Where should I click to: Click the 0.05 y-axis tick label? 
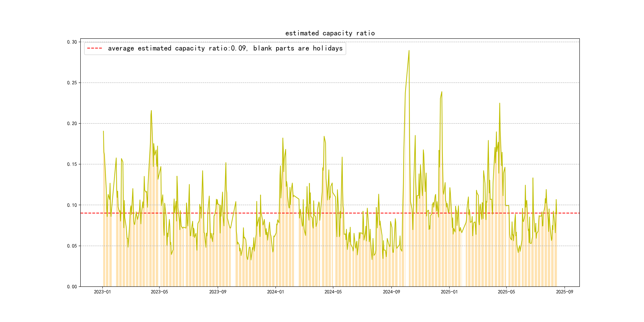coord(72,246)
